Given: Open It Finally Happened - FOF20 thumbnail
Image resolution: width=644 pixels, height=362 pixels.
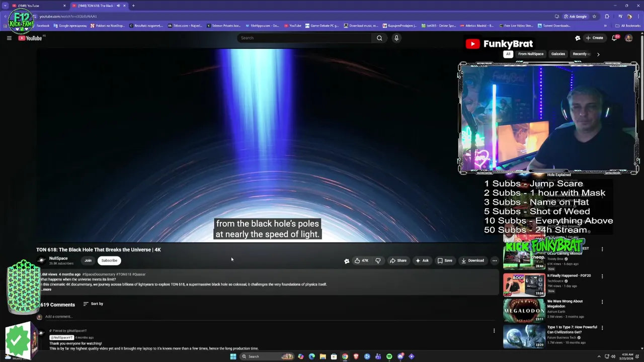Looking at the screenshot, I should pos(524,285).
